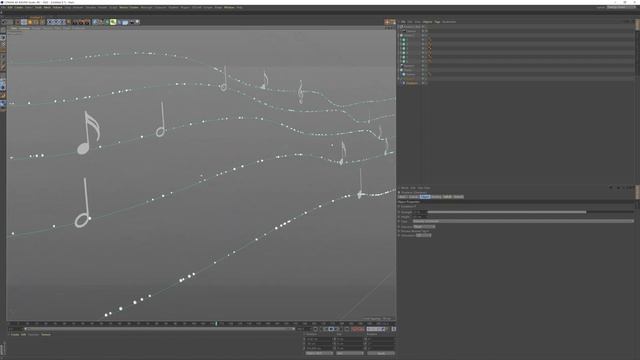Open the Create menu
The image size is (640, 360).
19,7
